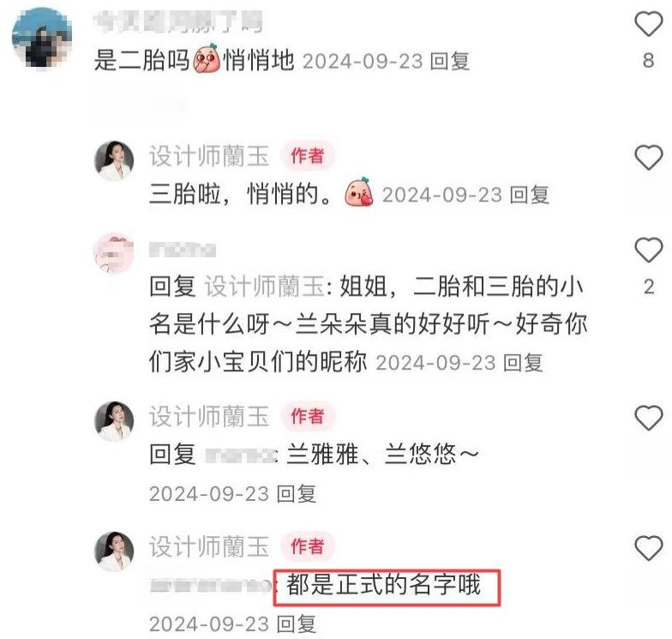The width and height of the screenshot is (672, 639).
Task: Open blurred username at top comment
Action: [x=178, y=21]
